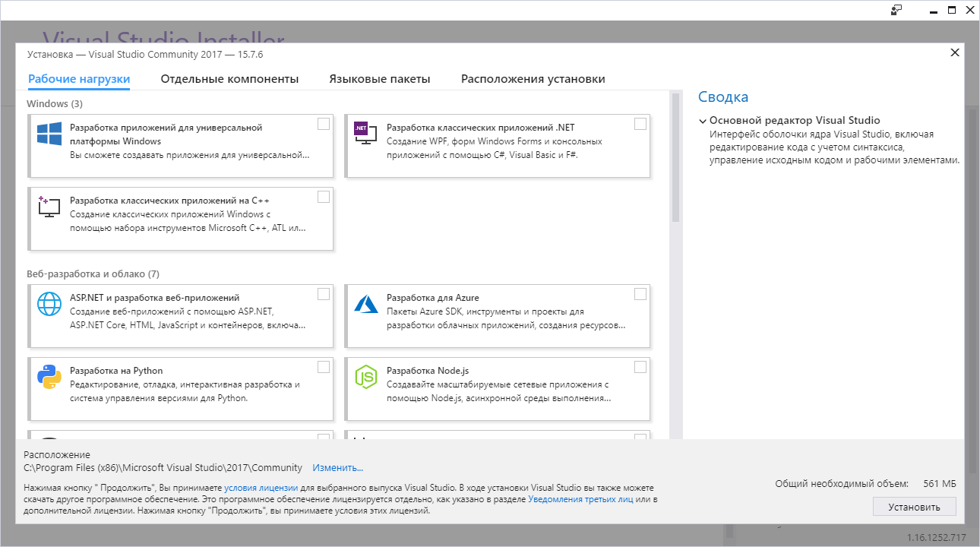Open the Уведомления третьих лиц link
Image resolution: width=980 pixels, height=547 pixels.
click(581, 499)
